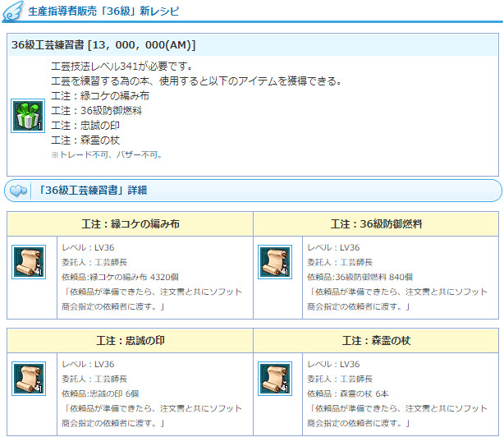Click 工注：36級防御燃料 in the item description list
Image resolution: width=504 pixels, height=437 pixels.
[96, 111]
